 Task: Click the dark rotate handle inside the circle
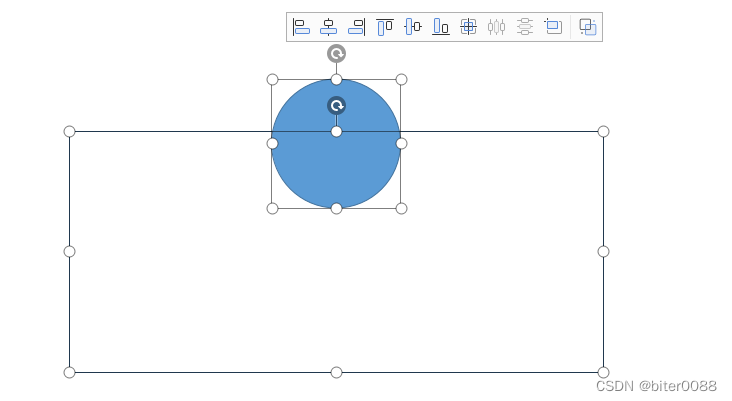[336, 106]
